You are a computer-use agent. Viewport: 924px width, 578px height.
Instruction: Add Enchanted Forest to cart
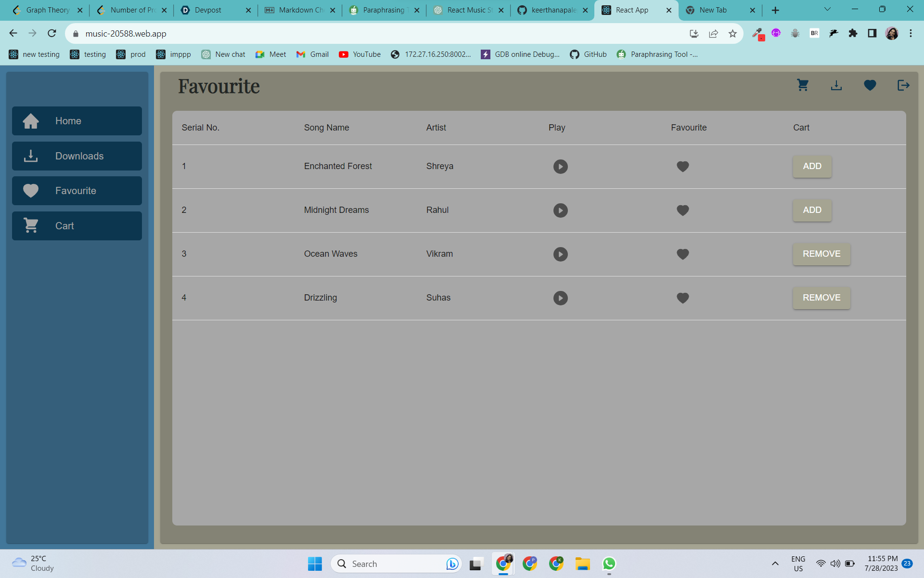(812, 167)
